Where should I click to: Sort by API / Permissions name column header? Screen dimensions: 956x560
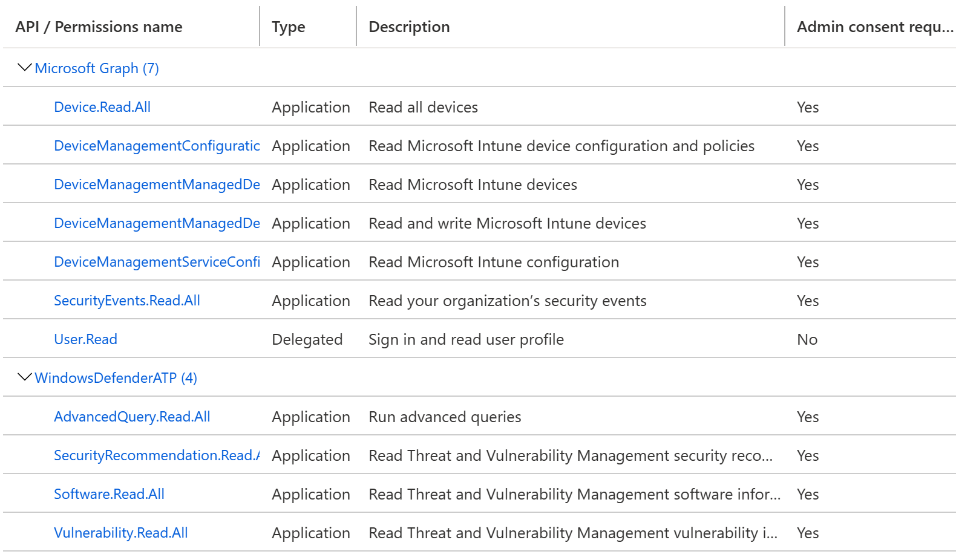tap(99, 27)
